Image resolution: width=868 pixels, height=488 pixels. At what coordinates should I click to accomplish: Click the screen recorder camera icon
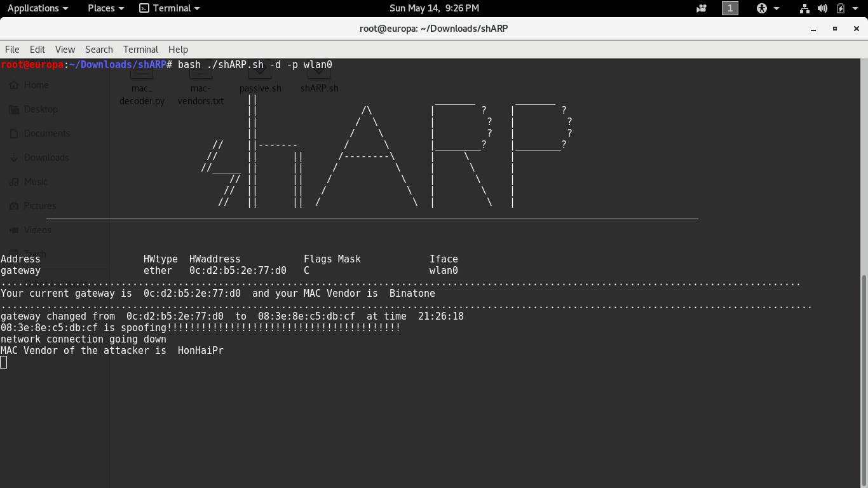tap(702, 8)
